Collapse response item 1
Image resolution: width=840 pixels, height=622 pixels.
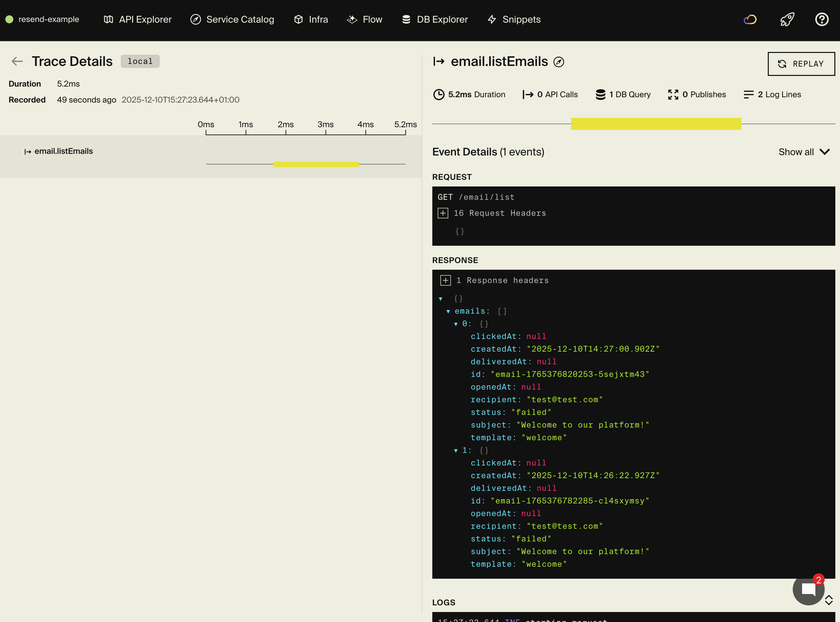point(455,450)
